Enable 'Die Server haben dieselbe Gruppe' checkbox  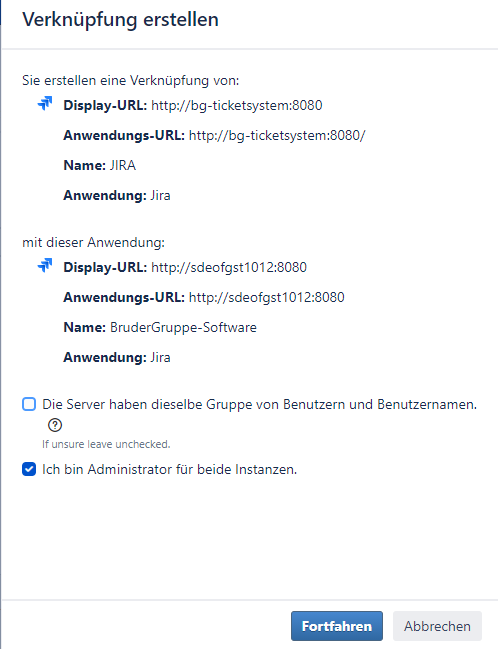click(29, 404)
